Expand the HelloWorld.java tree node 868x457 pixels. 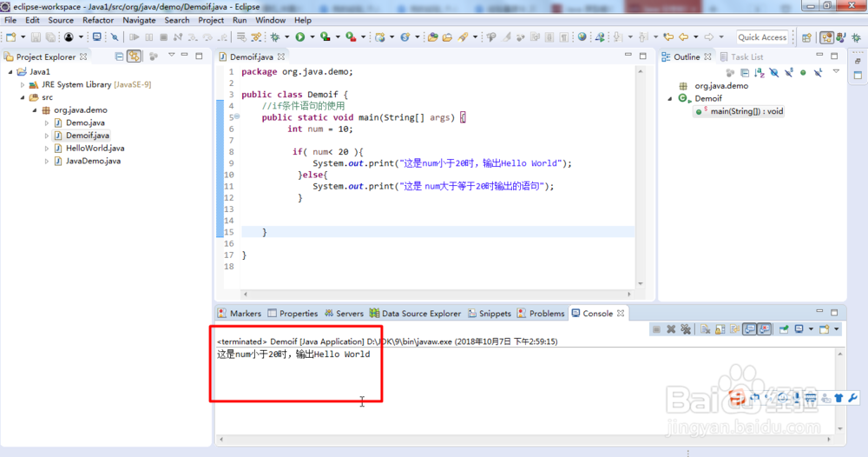pyautogui.click(x=47, y=149)
